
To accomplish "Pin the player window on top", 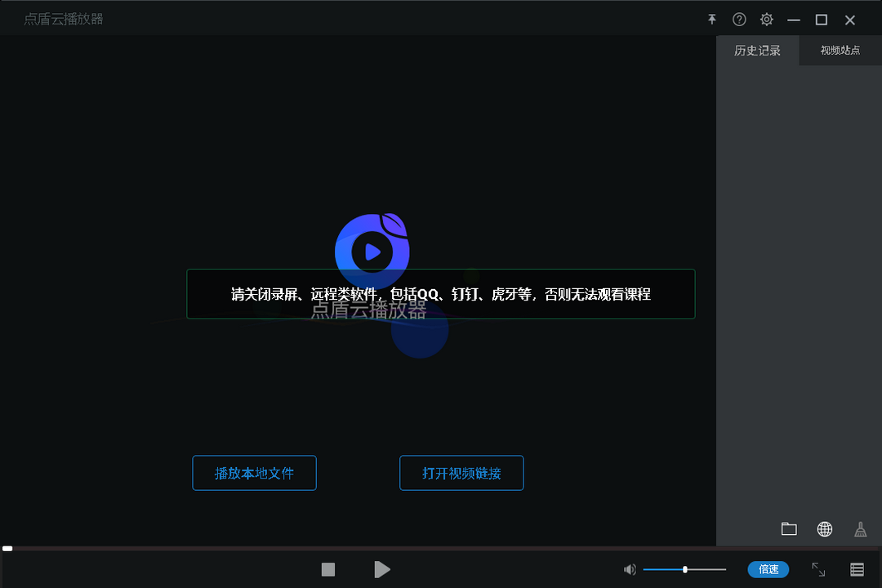I will click(712, 20).
